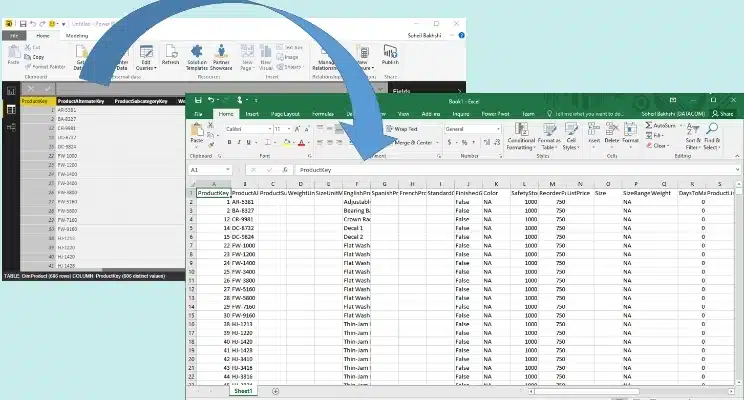Expand the Merge & Center dropdown
744x400 pixels.
436,143
